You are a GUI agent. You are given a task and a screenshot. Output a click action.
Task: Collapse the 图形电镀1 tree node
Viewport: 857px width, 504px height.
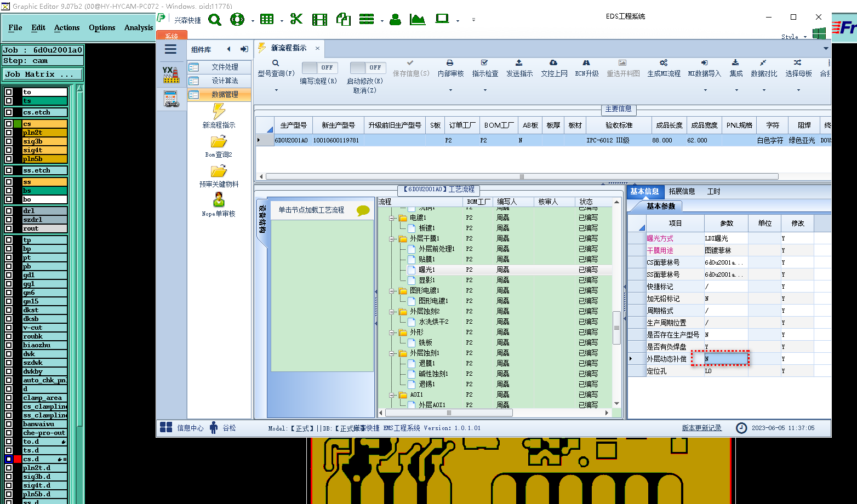coord(392,291)
